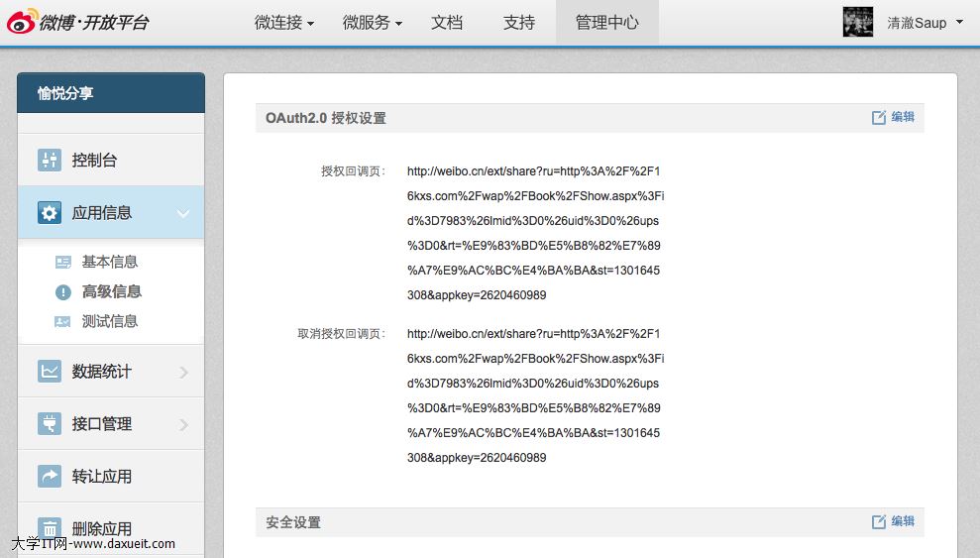Click the 数据统计 chart icon

(x=50, y=371)
